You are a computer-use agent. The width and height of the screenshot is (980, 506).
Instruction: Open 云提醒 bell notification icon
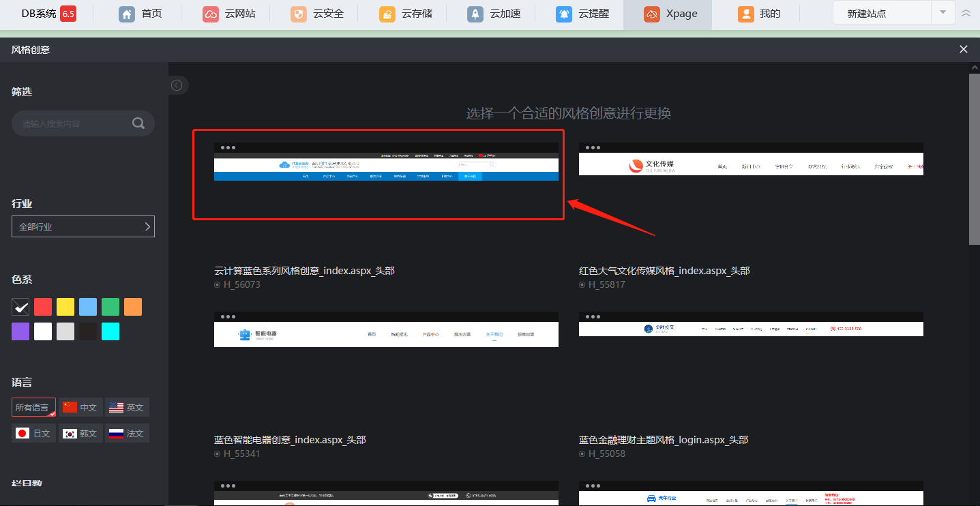[564, 14]
